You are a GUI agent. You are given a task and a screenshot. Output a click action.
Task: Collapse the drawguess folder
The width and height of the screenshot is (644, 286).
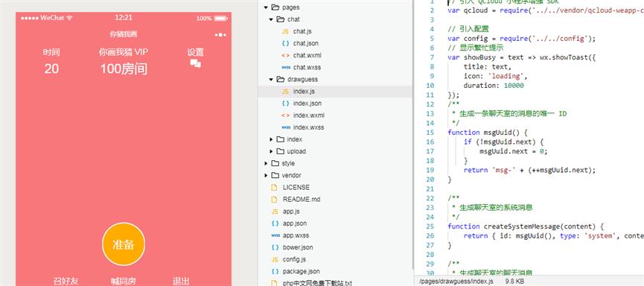pos(271,79)
